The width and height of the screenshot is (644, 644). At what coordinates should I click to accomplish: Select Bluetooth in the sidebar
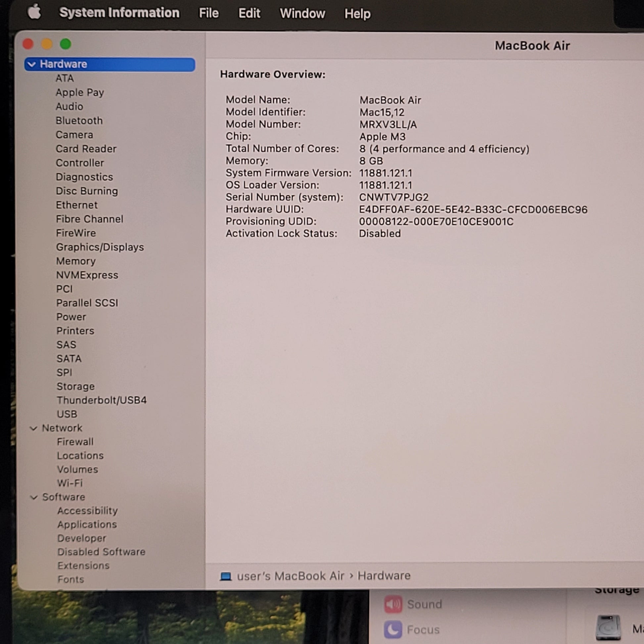(79, 120)
